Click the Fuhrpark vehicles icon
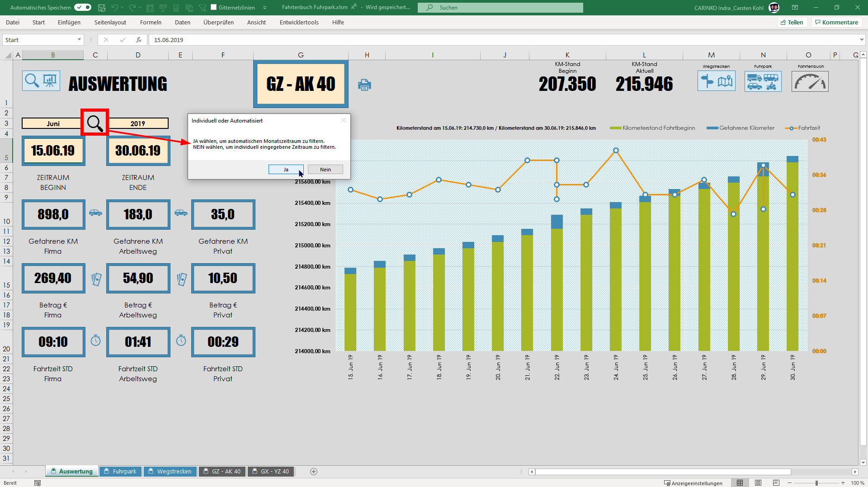This screenshot has width=868, height=487. click(x=763, y=81)
